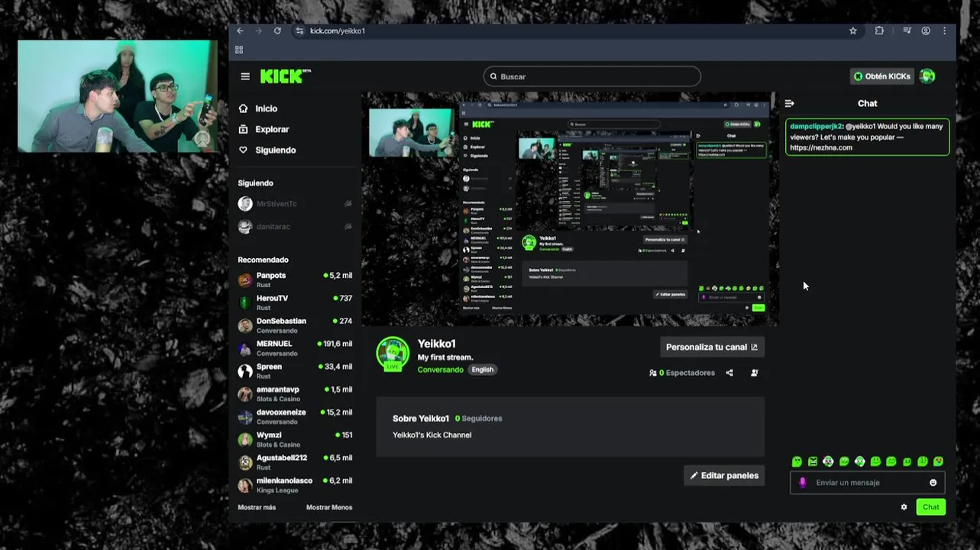980x550 pixels.
Task: Click the KICK logo
Action: 285,76
